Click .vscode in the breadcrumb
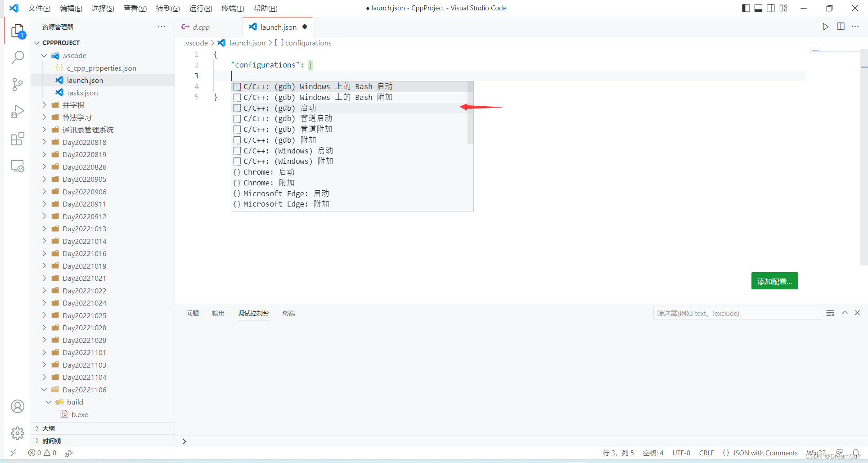Image resolution: width=868 pixels, height=463 pixels. tap(196, 43)
